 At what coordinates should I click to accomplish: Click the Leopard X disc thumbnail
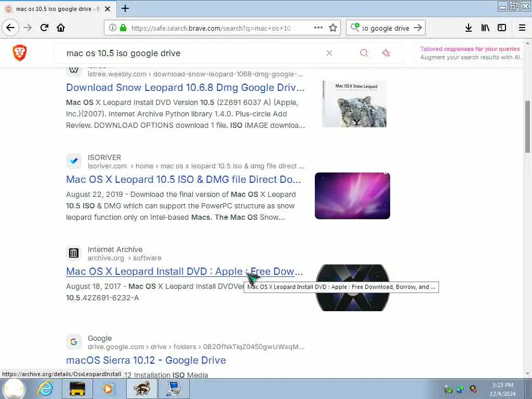pyautogui.click(x=352, y=288)
